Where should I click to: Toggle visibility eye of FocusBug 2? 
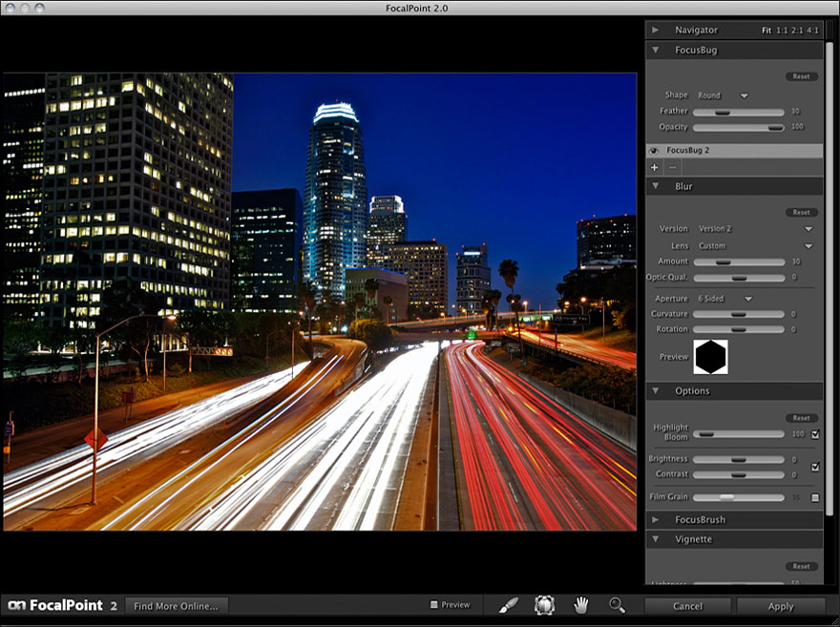click(x=654, y=151)
